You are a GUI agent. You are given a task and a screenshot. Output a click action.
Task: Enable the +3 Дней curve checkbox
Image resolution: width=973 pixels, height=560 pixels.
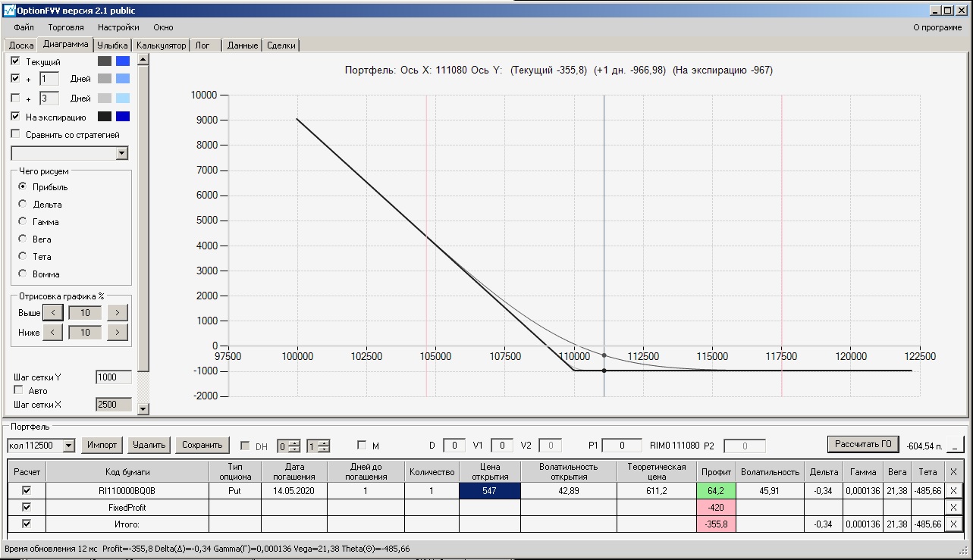pos(16,98)
